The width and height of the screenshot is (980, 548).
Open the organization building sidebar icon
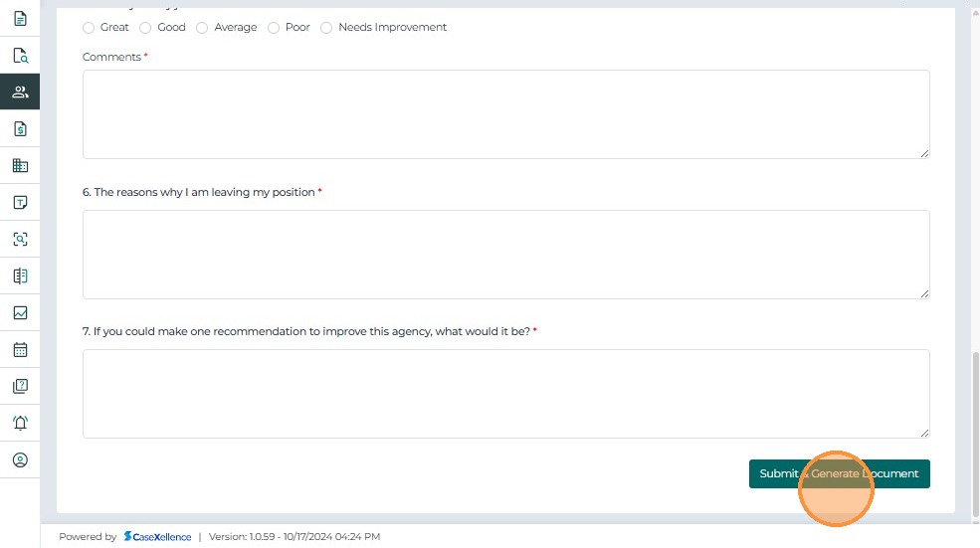pos(20,165)
